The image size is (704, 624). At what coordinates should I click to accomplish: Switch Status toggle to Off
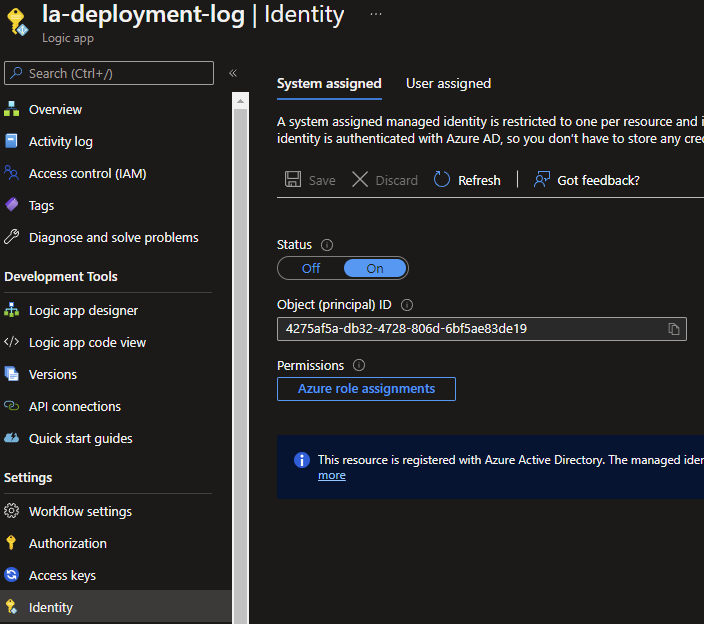pos(311,268)
